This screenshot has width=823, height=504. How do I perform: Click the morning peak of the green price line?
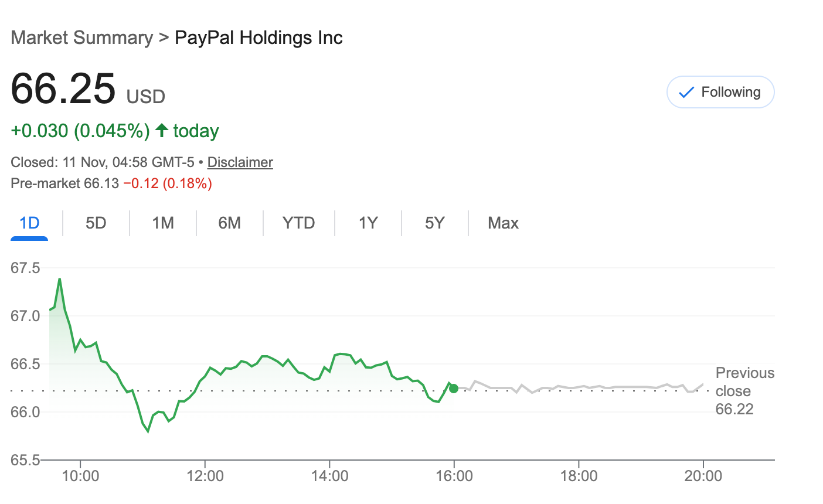(x=60, y=280)
